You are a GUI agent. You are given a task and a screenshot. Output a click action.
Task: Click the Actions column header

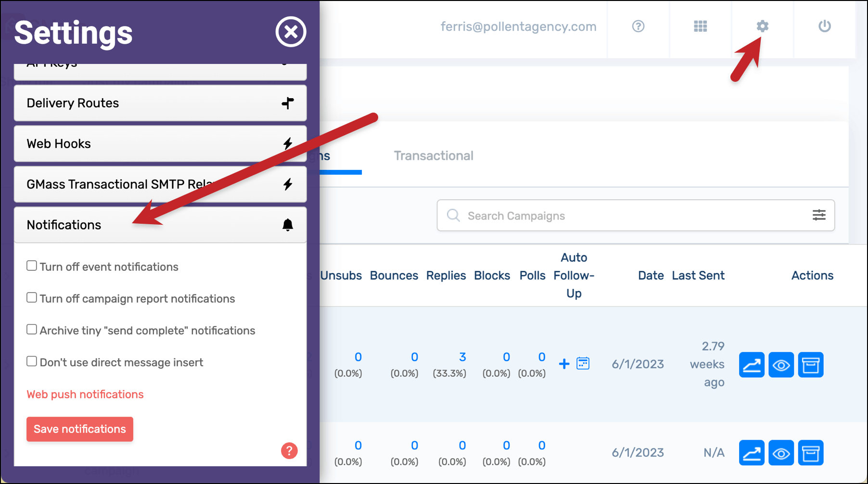pos(812,276)
